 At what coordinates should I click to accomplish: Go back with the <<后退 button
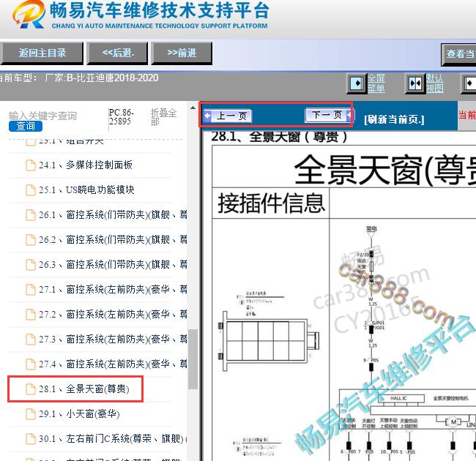coord(117,53)
